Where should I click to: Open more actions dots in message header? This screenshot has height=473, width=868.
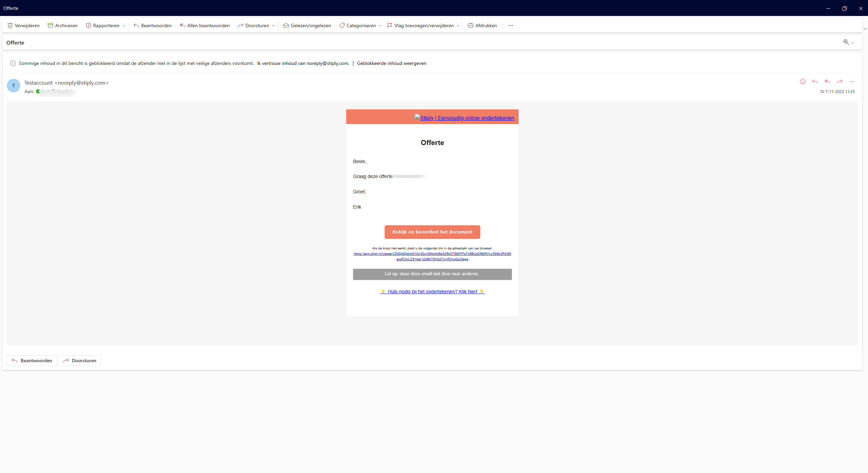[851, 82]
